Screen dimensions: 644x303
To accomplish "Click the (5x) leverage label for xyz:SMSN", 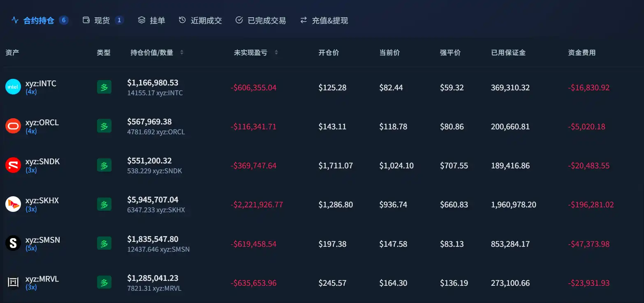I will pos(31,248).
